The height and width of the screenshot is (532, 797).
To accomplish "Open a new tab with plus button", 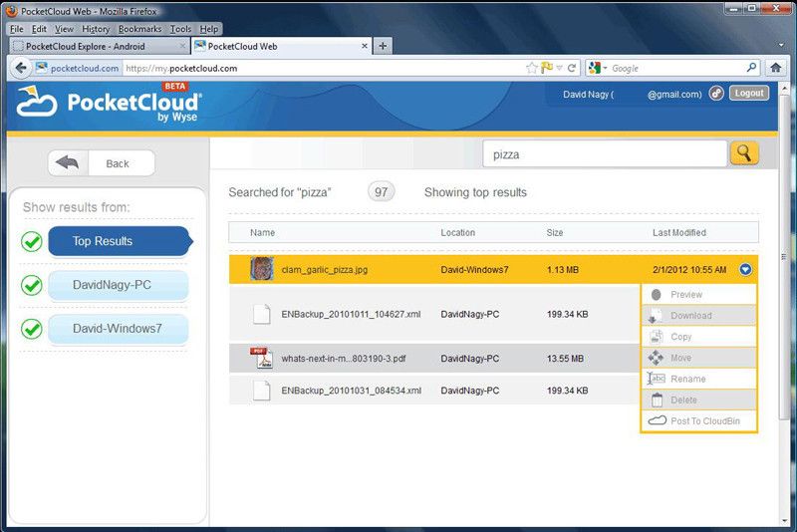I will [383, 46].
